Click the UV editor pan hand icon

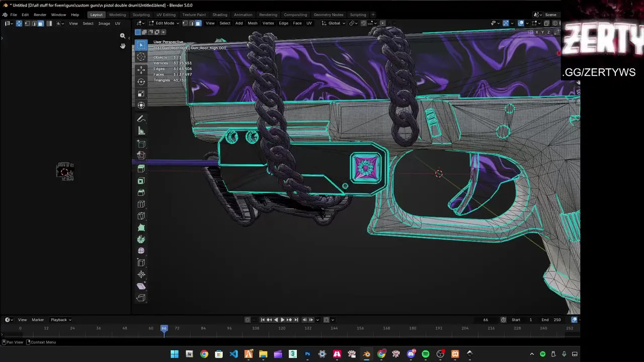(x=122, y=46)
